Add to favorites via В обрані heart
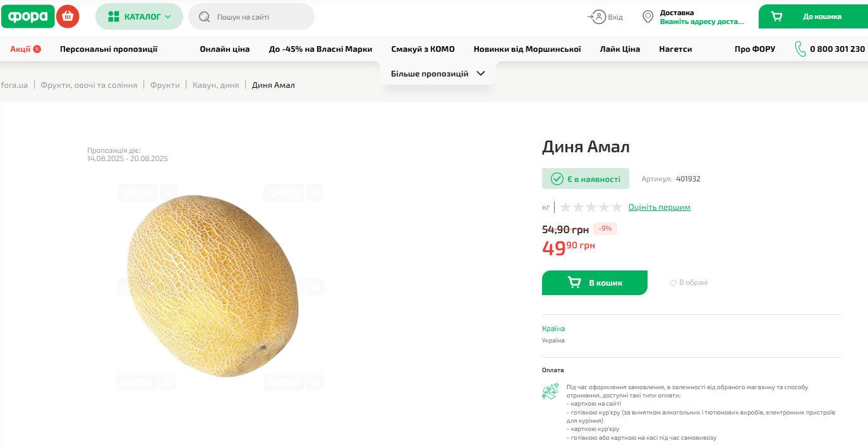This screenshot has height=448, width=868. (673, 283)
